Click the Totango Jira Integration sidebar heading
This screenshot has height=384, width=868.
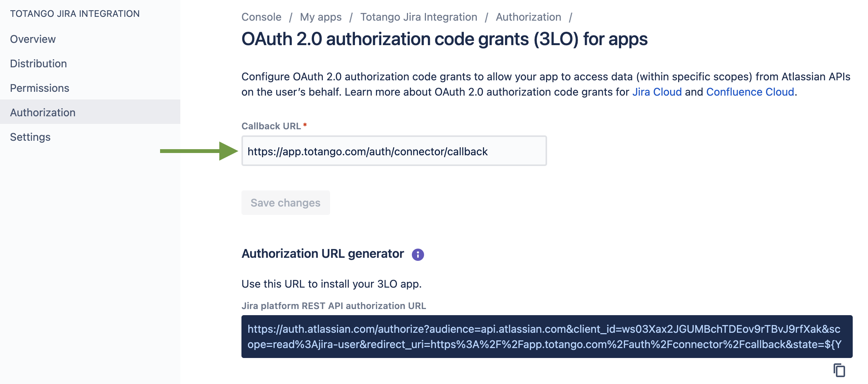pyautogui.click(x=75, y=14)
